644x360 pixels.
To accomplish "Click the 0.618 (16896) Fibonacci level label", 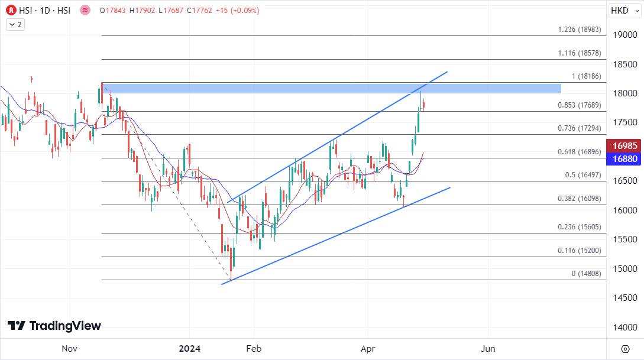I will (x=579, y=152).
